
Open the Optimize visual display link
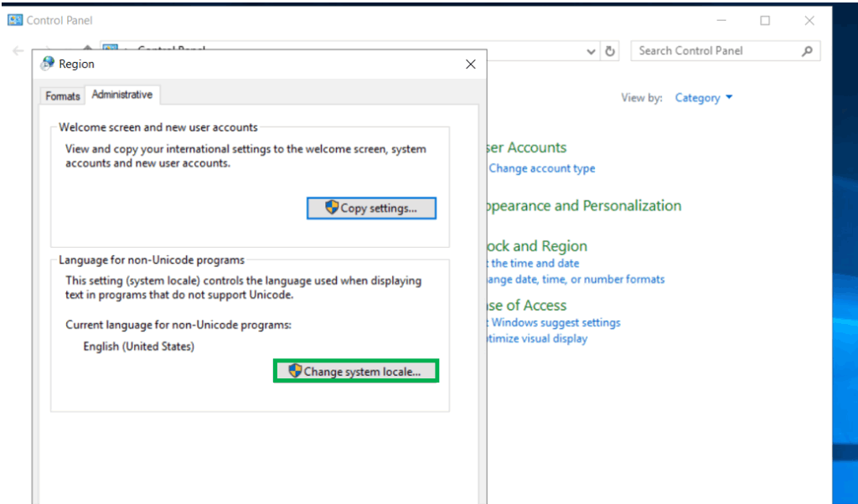536,339
